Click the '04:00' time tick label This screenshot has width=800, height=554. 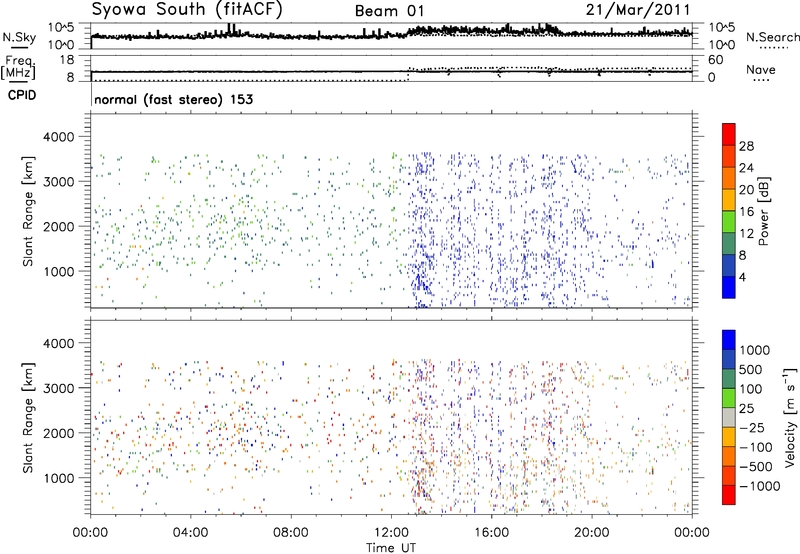point(190,533)
